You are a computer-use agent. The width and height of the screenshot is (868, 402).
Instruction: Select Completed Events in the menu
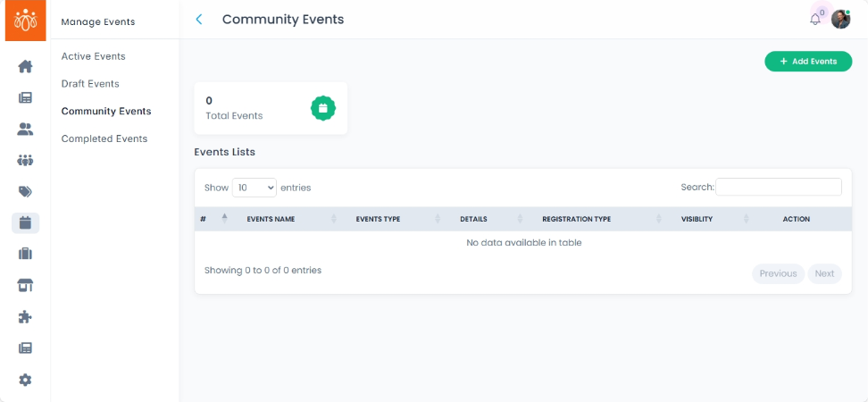tap(104, 139)
